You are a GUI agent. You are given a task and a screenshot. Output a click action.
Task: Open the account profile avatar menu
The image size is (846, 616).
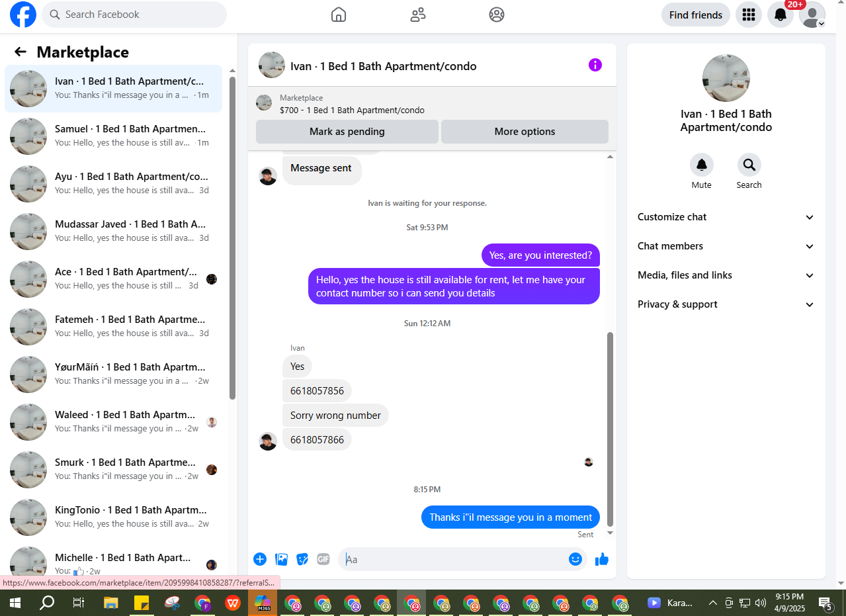click(812, 15)
